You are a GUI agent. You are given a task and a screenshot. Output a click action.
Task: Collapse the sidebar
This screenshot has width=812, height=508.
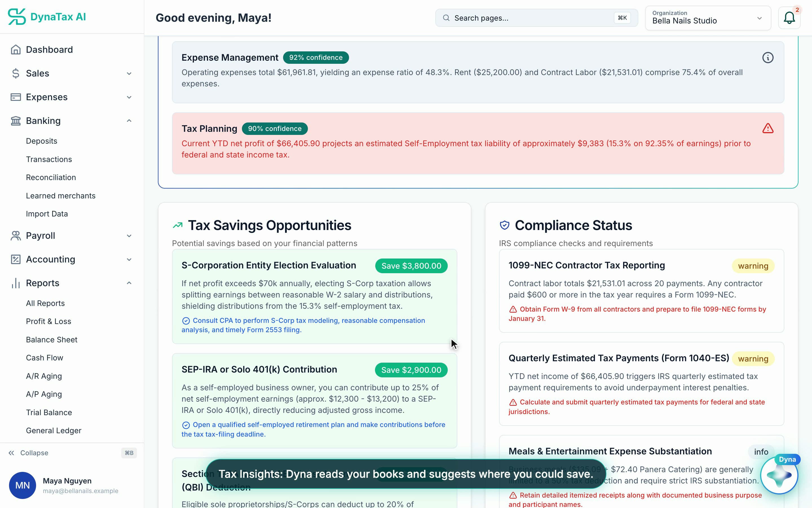(x=28, y=453)
